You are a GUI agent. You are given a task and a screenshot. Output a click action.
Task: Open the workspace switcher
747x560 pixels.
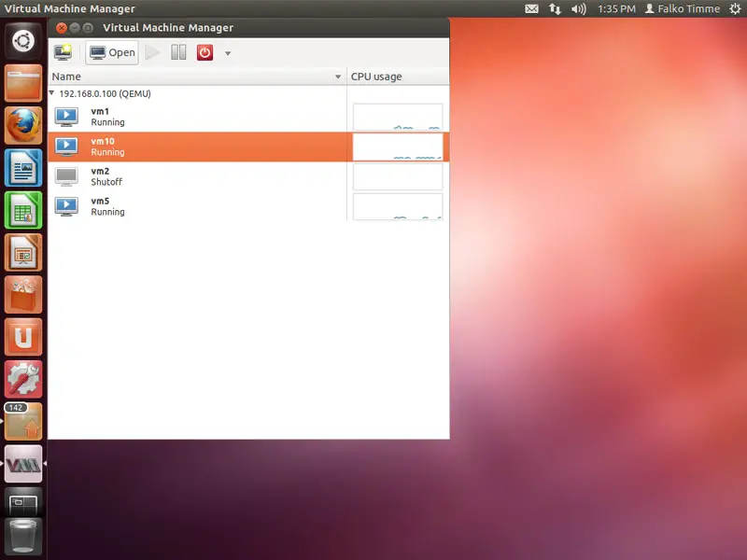pos(23,502)
